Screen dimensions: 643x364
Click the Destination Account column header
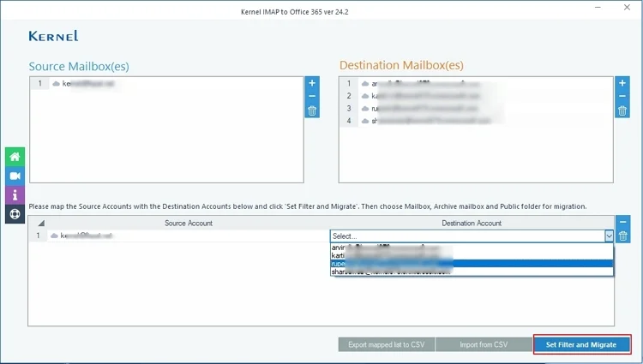click(x=472, y=224)
